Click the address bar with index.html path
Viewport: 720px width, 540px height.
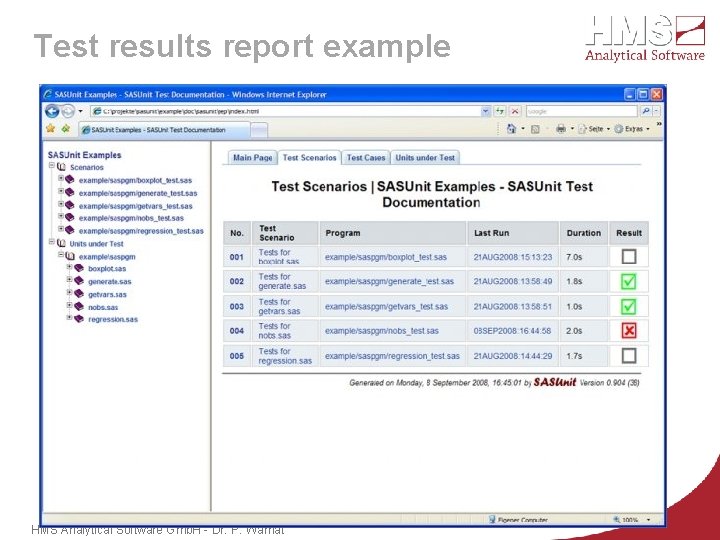coord(286,111)
